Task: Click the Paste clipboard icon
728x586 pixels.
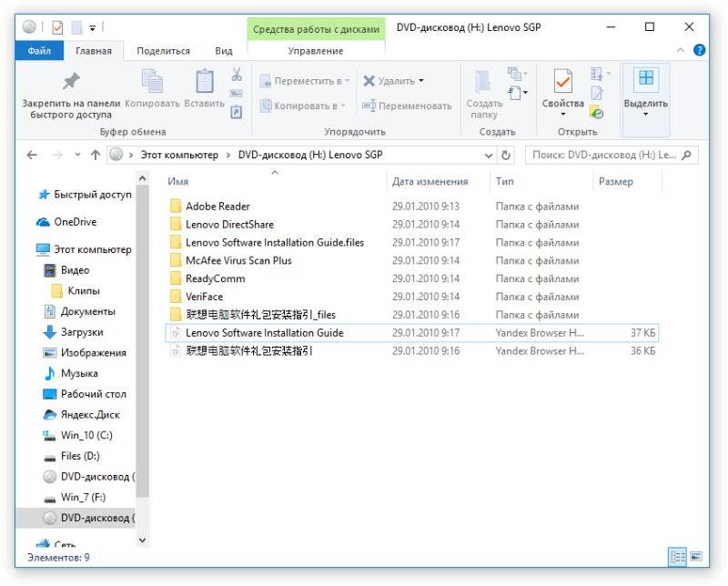Action: point(204,81)
